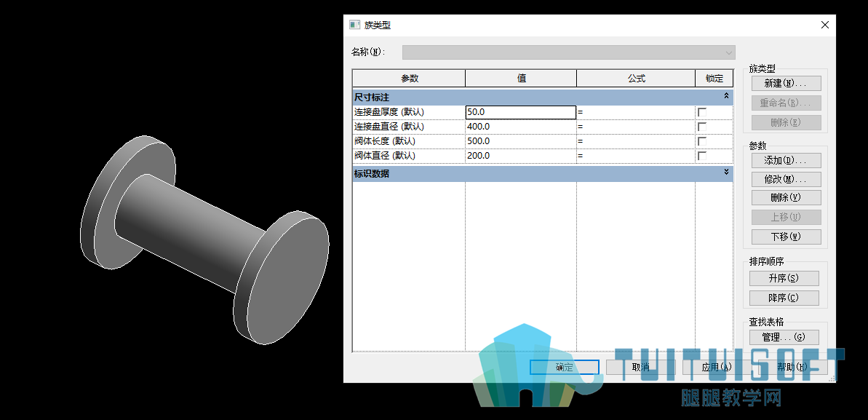Select parameter name 阀体直径 (默认)
868x420 pixels.
385,156
